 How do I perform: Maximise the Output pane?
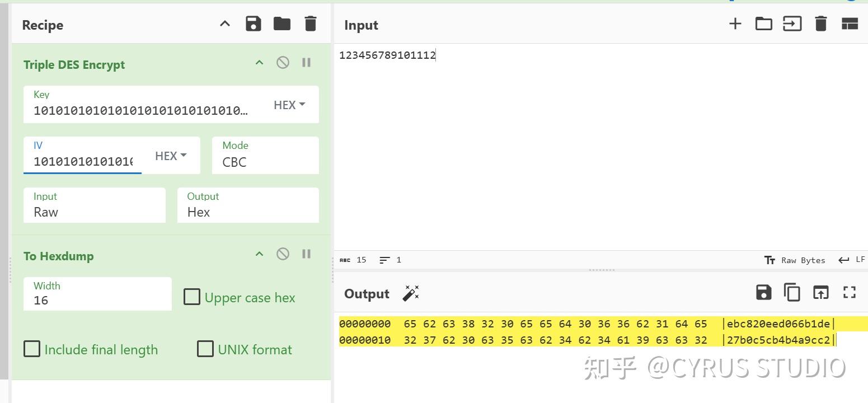coord(849,292)
